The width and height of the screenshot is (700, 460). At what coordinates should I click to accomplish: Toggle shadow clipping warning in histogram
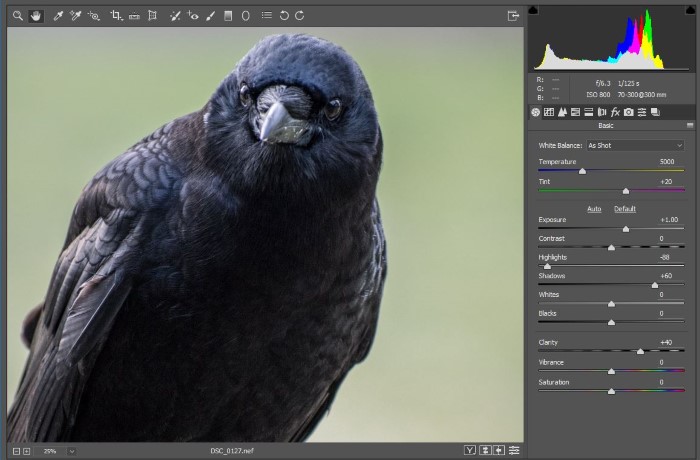coord(533,11)
